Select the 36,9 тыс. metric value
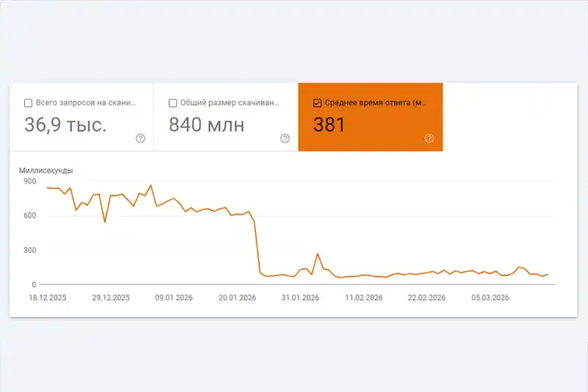This screenshot has width=588, height=392. tap(65, 125)
